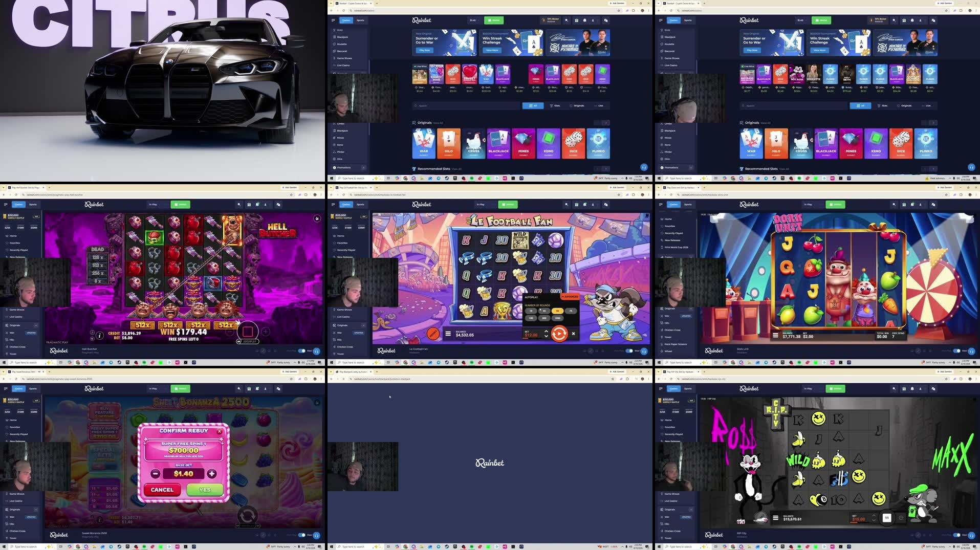980x550 pixels.
Task: Click the orange round feature button in Le Football Fan
Action: (x=433, y=334)
